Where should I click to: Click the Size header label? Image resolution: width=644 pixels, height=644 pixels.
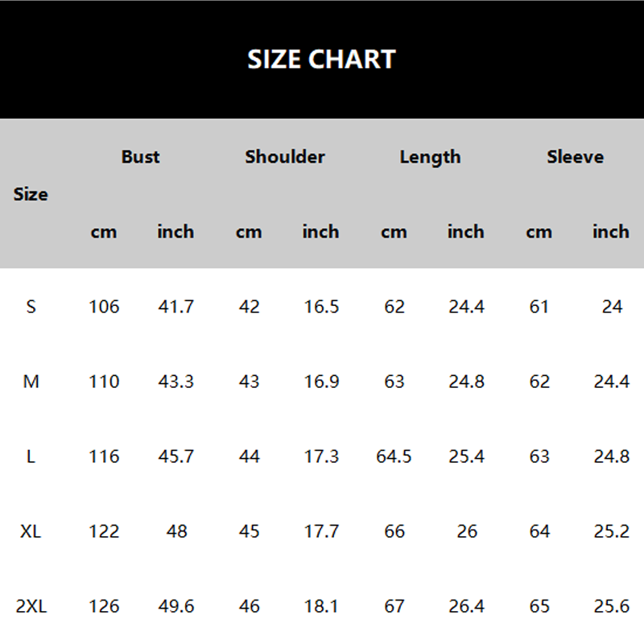coord(31,194)
